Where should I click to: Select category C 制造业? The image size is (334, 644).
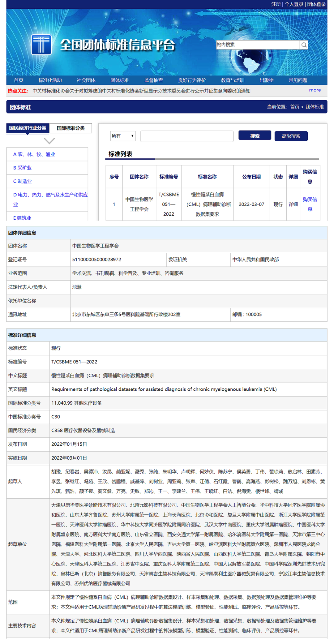point(23,181)
